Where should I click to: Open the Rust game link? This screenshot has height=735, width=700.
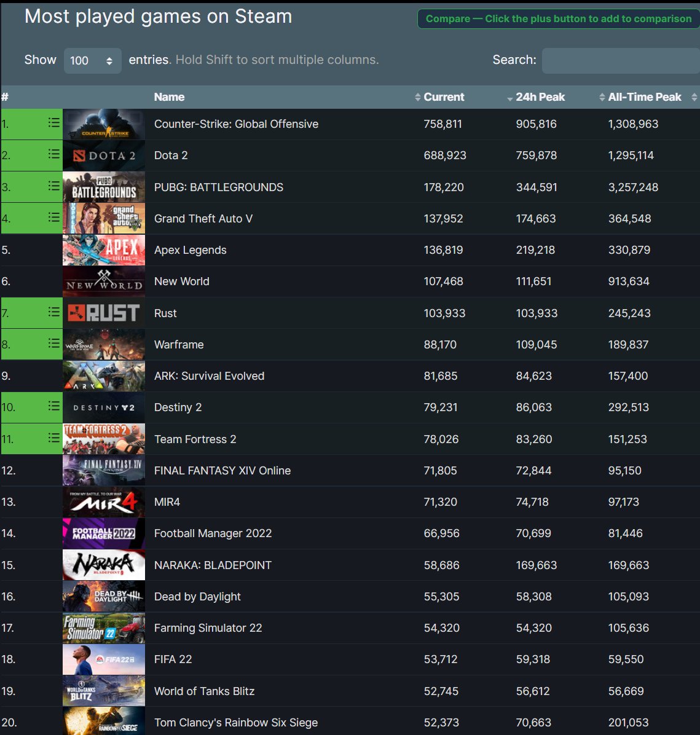[165, 313]
